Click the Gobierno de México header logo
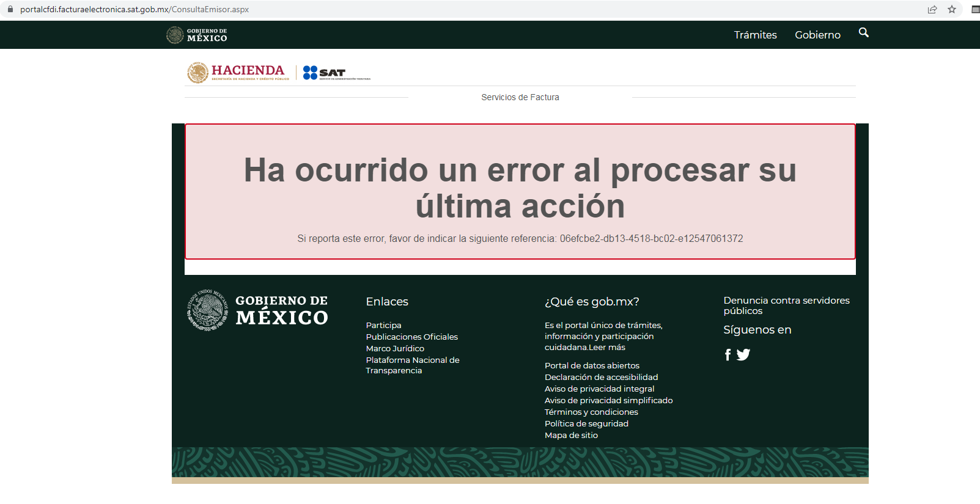 197,35
